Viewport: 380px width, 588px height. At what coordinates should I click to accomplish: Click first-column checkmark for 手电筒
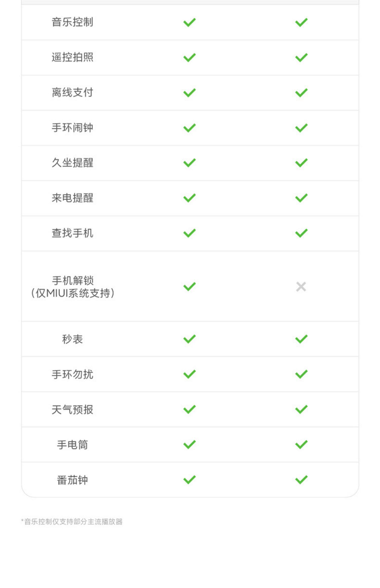click(x=189, y=445)
